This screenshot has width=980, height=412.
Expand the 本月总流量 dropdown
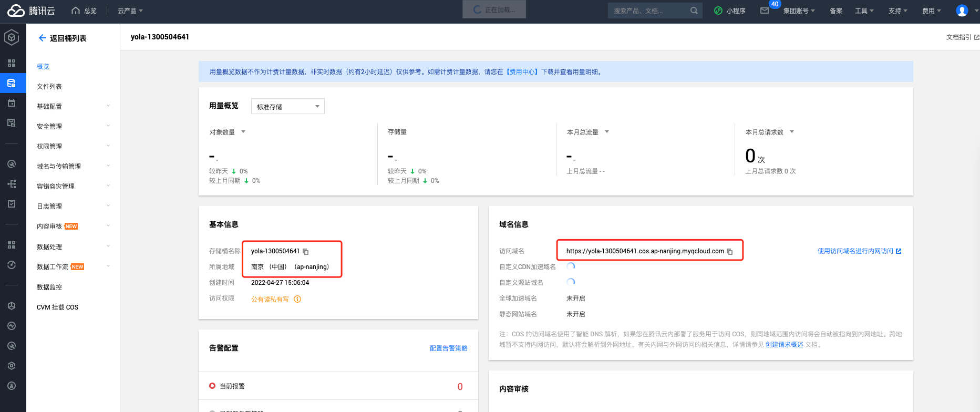607,132
